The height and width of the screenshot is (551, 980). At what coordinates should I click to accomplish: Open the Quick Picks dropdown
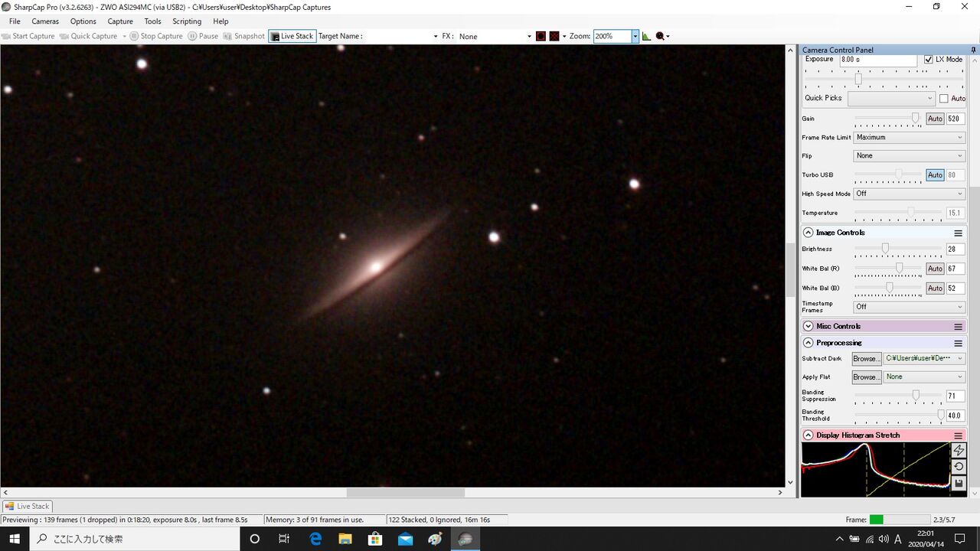[x=891, y=99]
